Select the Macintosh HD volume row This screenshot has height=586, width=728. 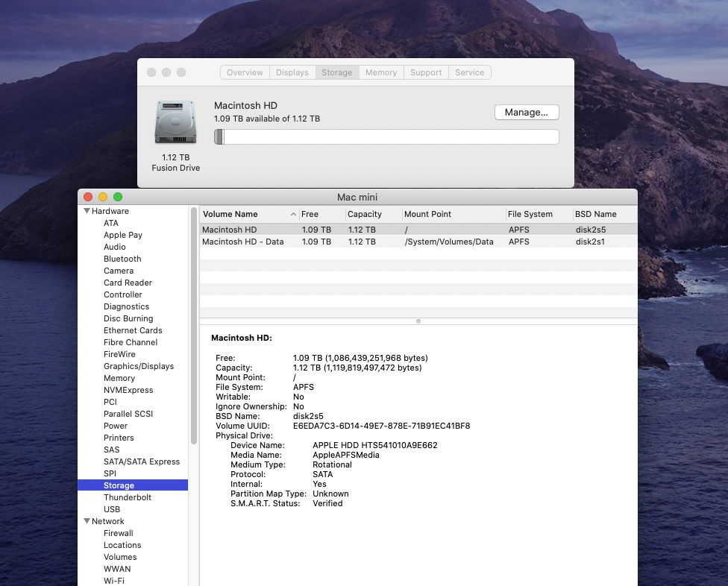(x=418, y=230)
